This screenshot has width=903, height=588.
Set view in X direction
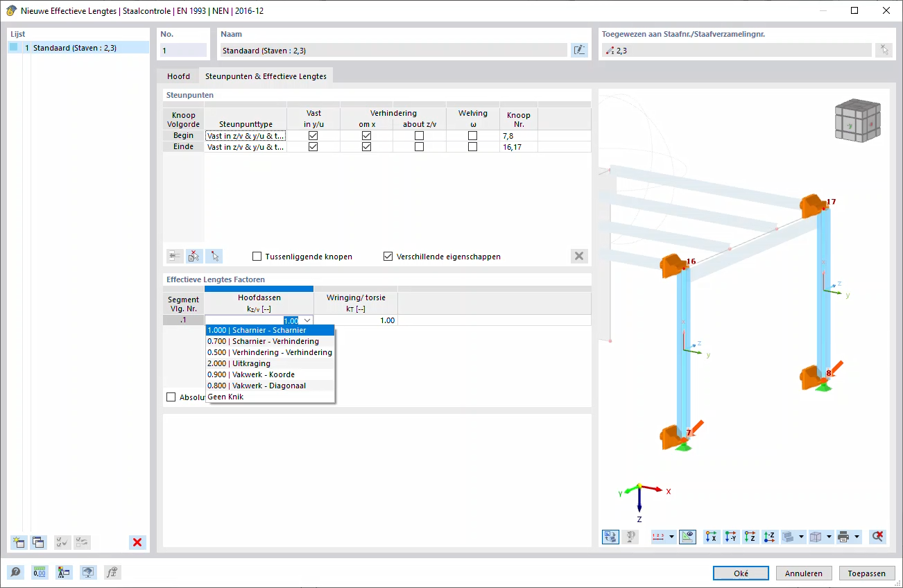pyautogui.click(x=710, y=537)
